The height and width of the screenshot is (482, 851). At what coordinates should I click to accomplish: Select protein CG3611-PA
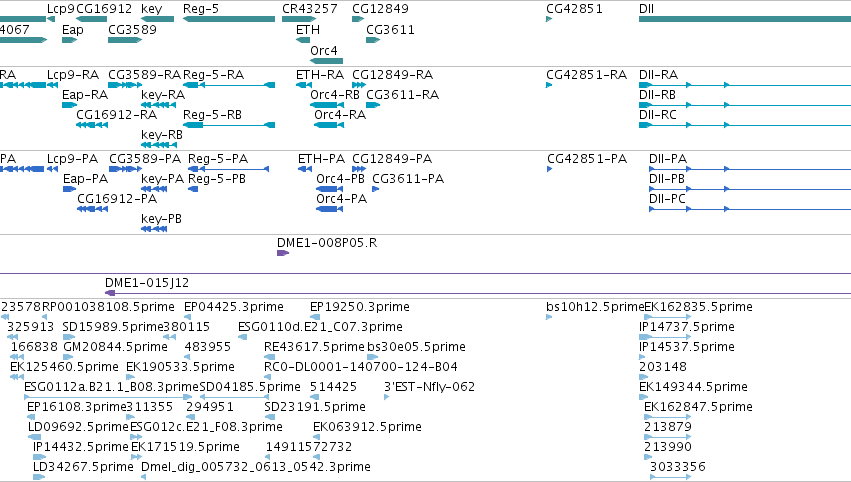(x=408, y=179)
